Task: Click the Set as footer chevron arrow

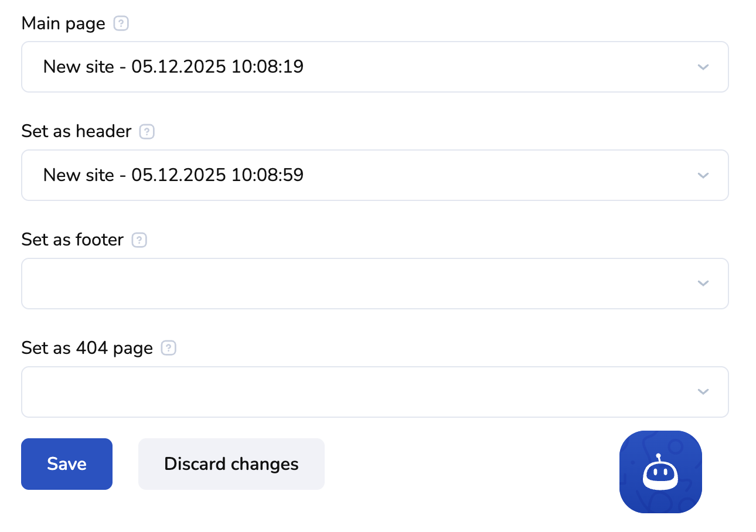Action: pos(703,284)
